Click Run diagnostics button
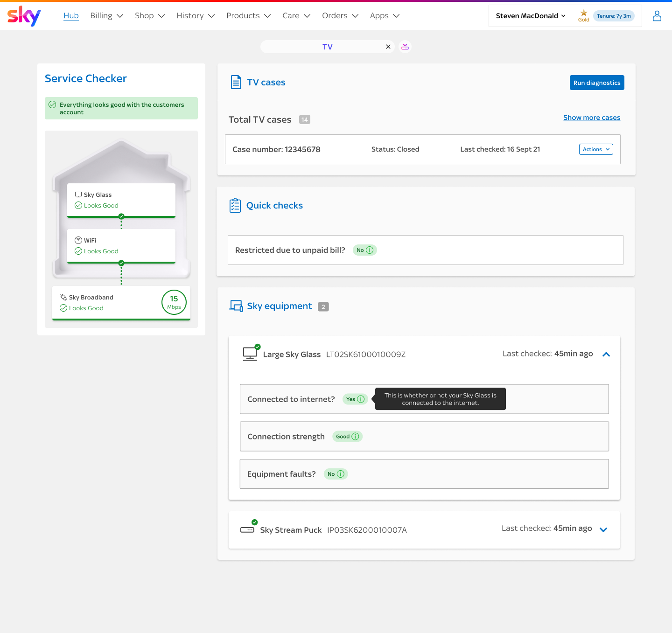The width and height of the screenshot is (672, 633). click(597, 83)
